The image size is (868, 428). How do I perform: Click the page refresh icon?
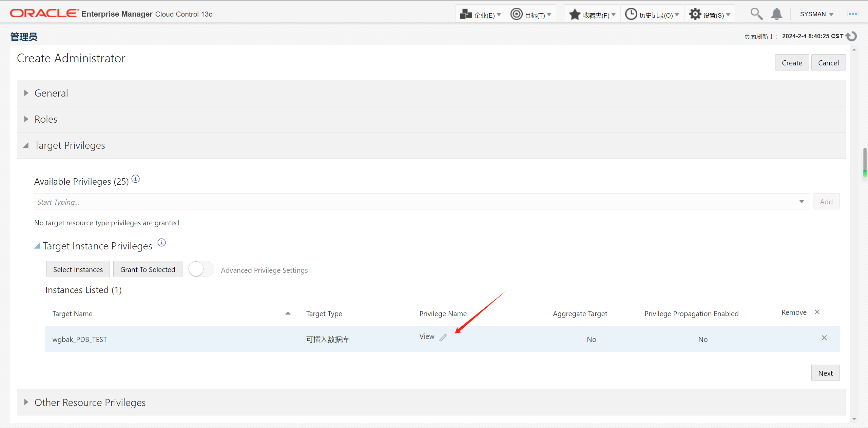(x=852, y=36)
